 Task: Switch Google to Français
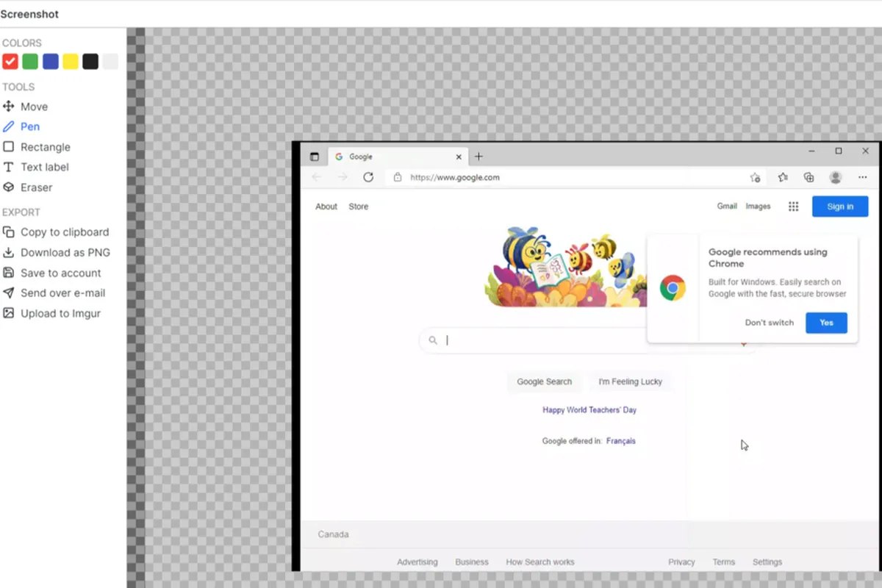coord(621,441)
